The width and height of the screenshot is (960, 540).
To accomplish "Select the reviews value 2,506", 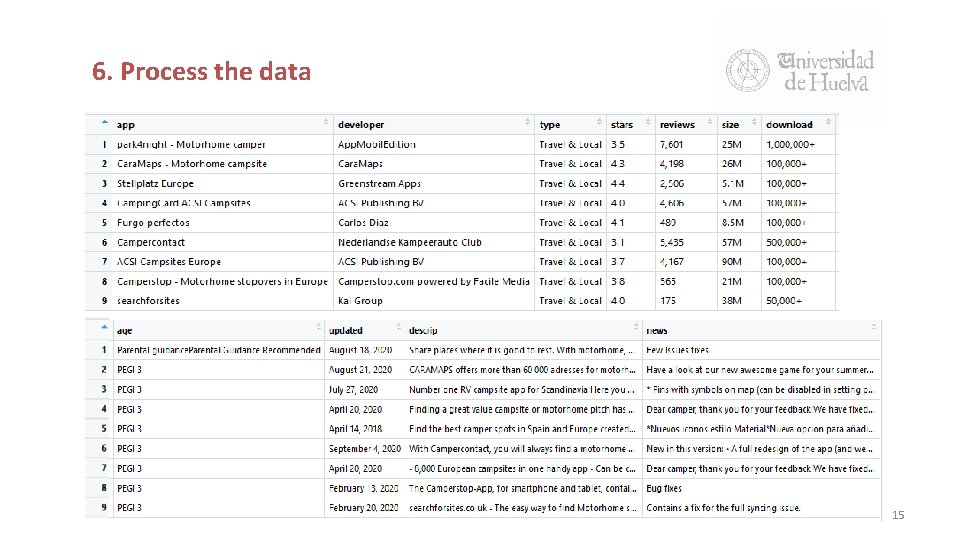I will coord(672,184).
